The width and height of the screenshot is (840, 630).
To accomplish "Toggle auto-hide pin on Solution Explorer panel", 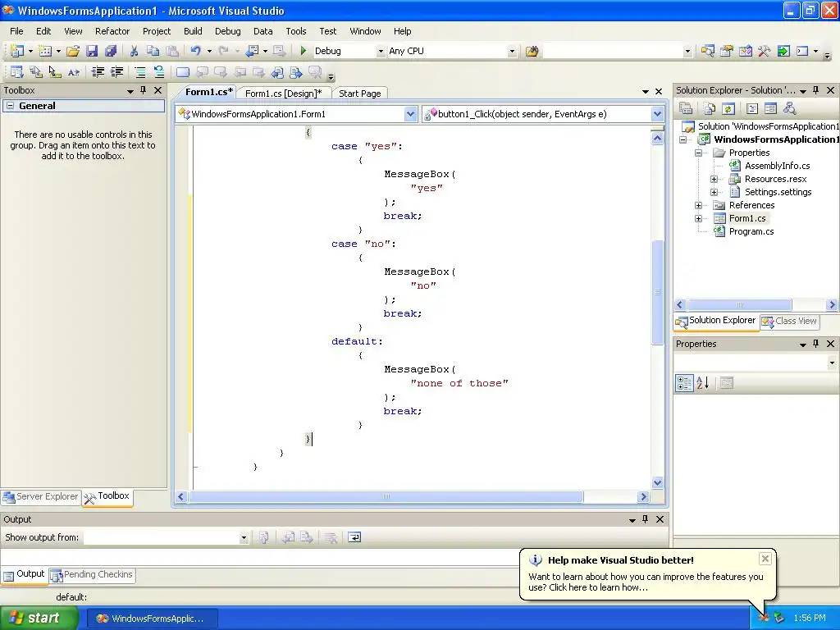I will click(x=816, y=90).
